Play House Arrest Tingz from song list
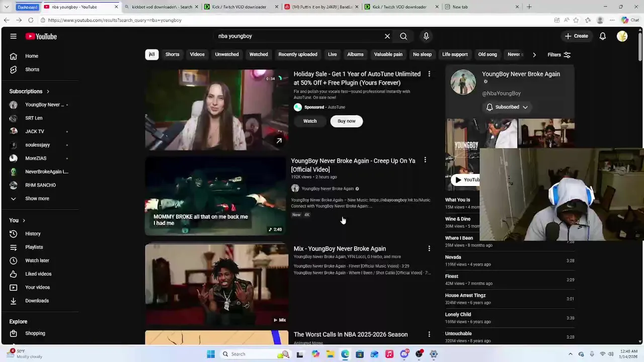This screenshot has height=362, width=644. coord(509,299)
